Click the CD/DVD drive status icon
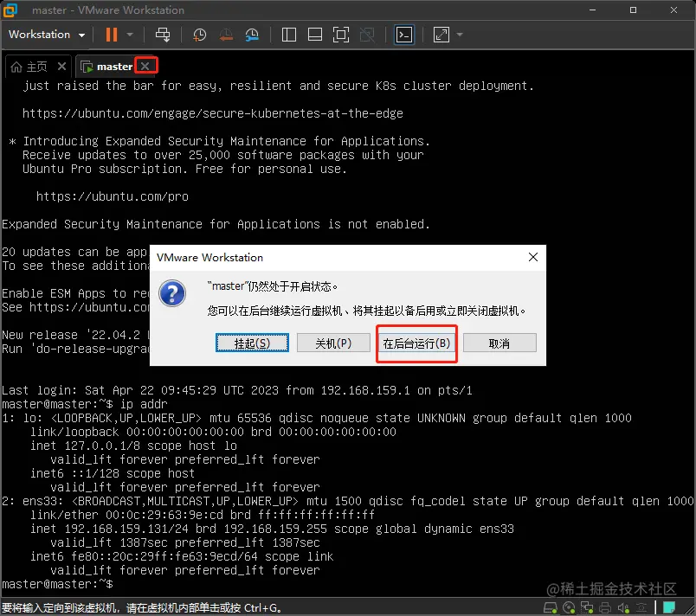Screen dimensions: 696x616 click(569, 607)
